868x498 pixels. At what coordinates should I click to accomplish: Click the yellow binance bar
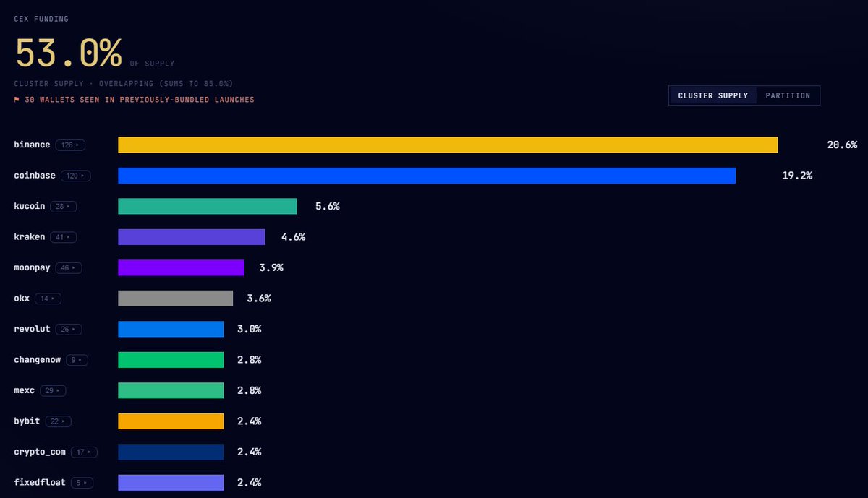click(x=448, y=145)
